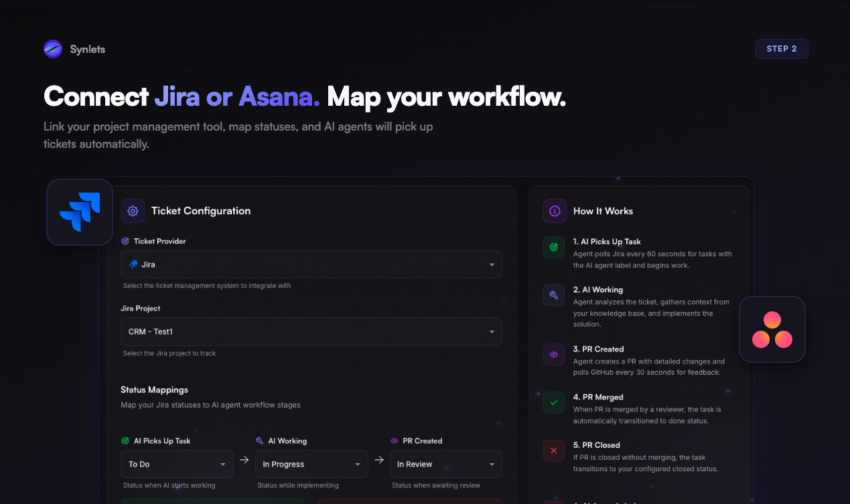Click the PR Created eye step icon
The height and width of the screenshot is (504, 850).
tap(553, 355)
